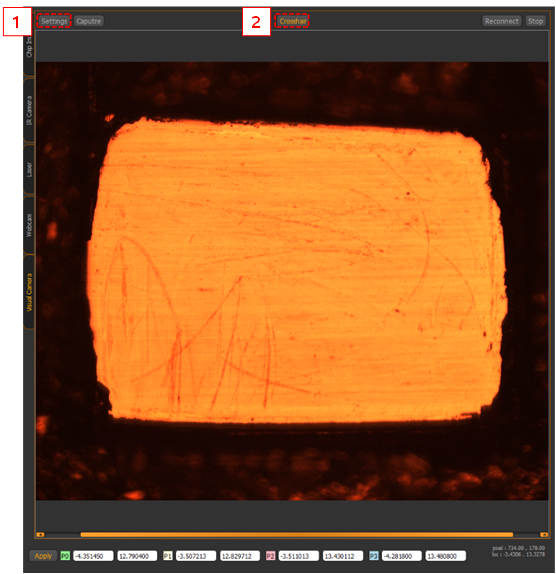
Task: Switch to the Laser tab
Action: [x=29, y=169]
